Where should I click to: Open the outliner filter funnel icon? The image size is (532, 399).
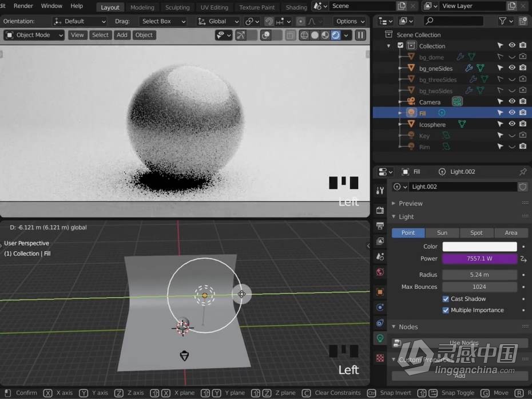click(x=502, y=21)
